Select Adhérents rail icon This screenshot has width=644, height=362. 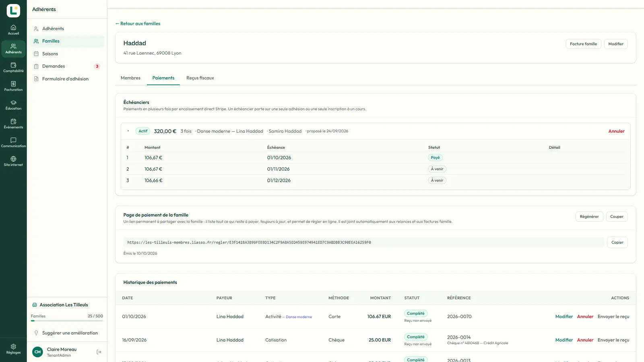[13, 49]
